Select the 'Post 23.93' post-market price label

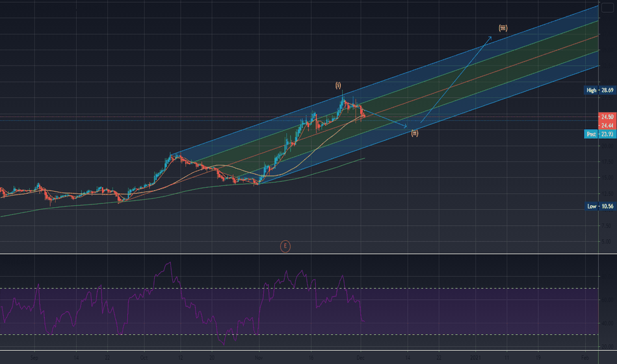600,134
